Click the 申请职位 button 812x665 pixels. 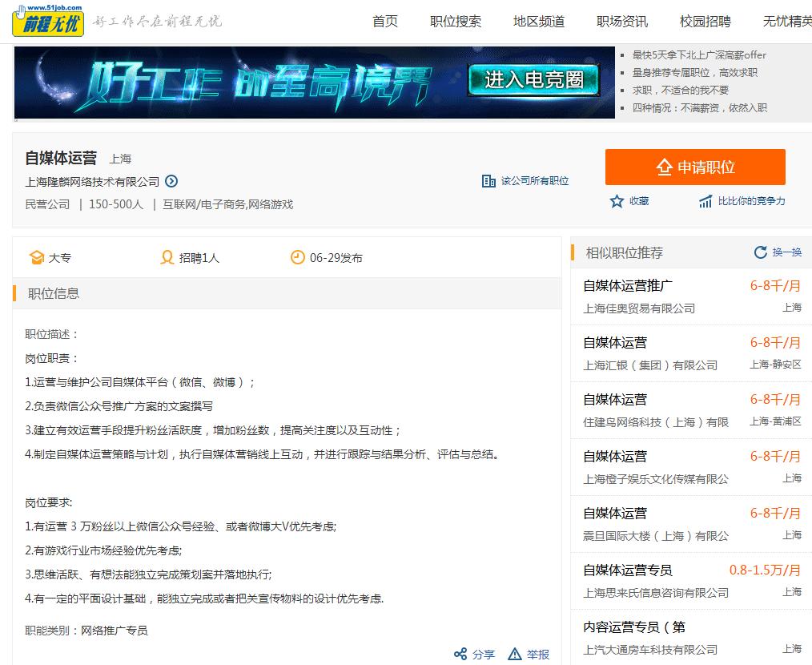(693, 167)
